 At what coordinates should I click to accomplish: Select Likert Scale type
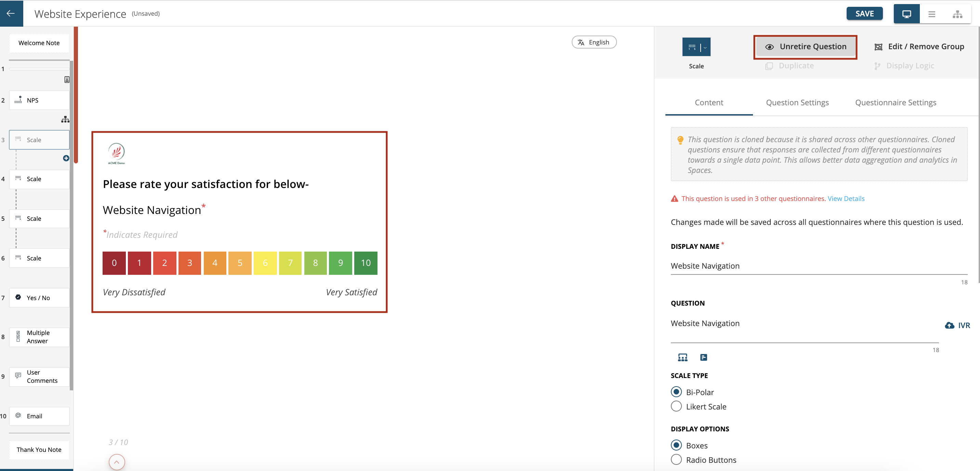(676, 406)
